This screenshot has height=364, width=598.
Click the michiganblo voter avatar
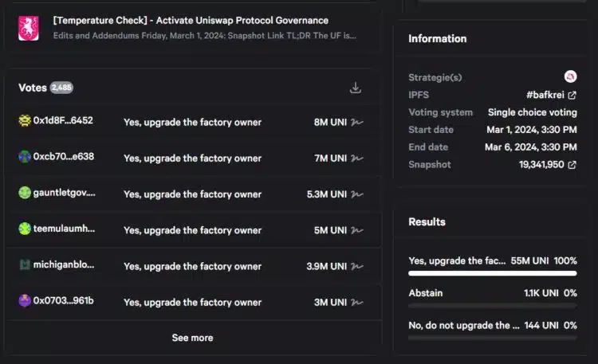click(25, 264)
